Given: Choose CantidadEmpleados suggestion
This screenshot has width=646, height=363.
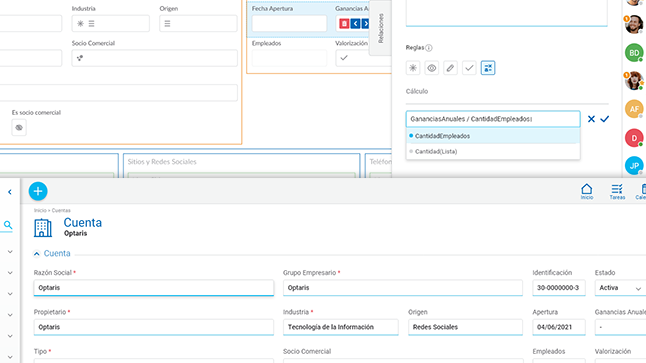Looking at the screenshot, I should tap(493, 136).
